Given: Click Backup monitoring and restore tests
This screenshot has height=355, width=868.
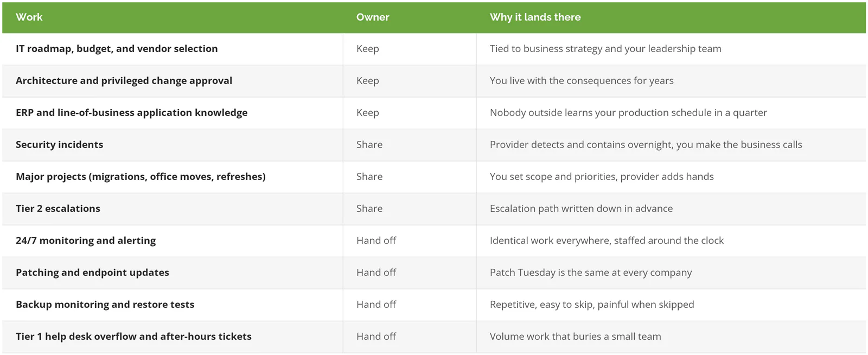Looking at the screenshot, I should click(x=105, y=305).
